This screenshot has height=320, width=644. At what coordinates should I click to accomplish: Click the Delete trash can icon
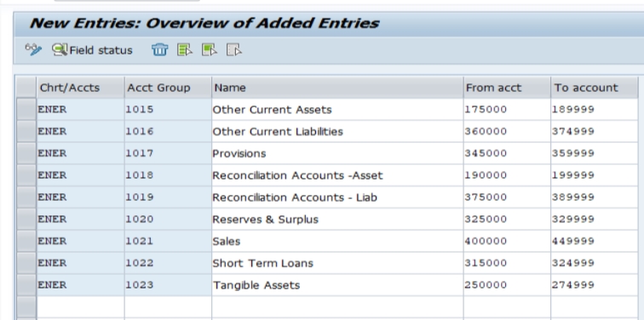point(160,49)
